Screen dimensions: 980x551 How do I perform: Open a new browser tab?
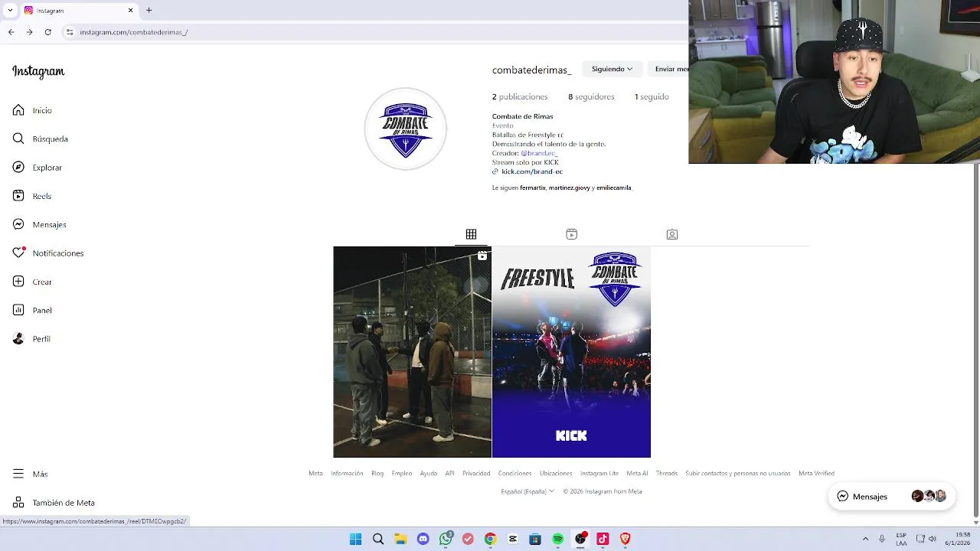(x=149, y=11)
